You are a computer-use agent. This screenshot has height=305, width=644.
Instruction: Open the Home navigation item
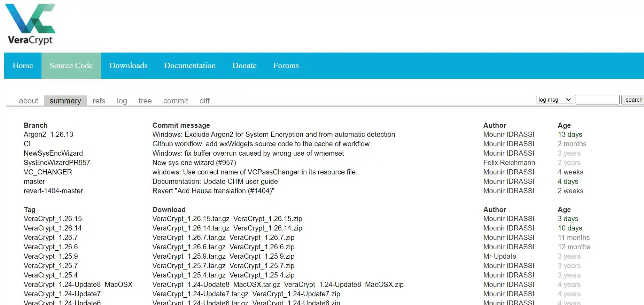[x=23, y=65]
